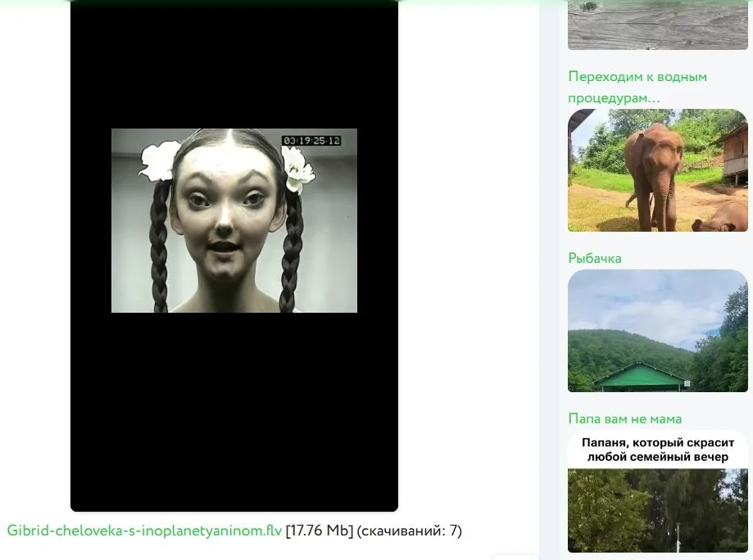The width and height of the screenshot is (753, 560).
Task: Open the 'Папа вам не мама' title link
Action: point(625,418)
